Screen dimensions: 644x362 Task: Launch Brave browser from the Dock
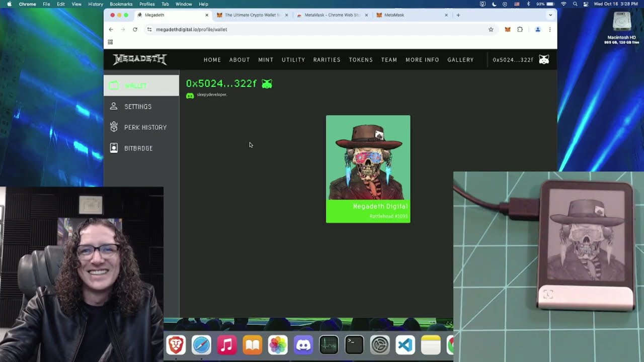point(176,345)
